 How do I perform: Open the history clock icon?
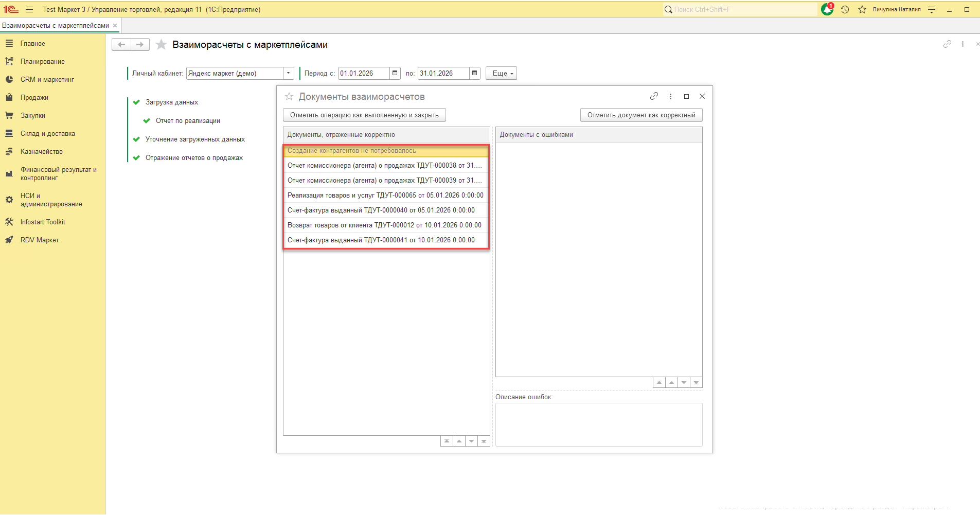[x=845, y=9]
